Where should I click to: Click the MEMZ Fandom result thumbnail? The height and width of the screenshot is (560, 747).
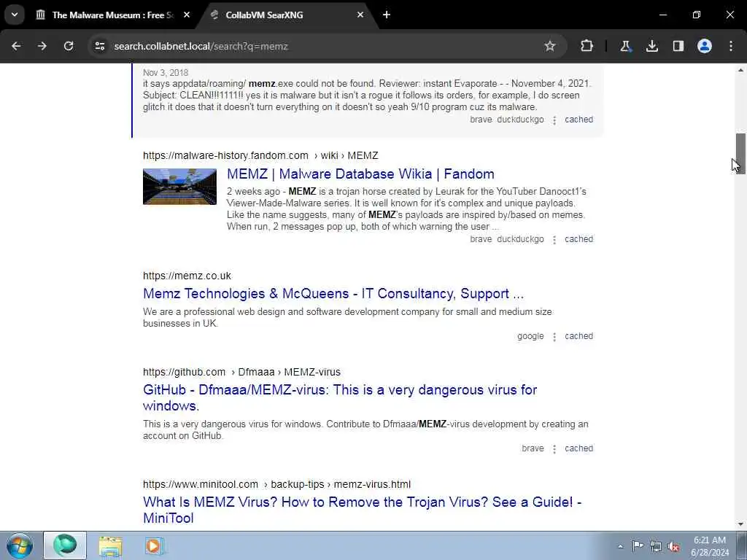[179, 186]
